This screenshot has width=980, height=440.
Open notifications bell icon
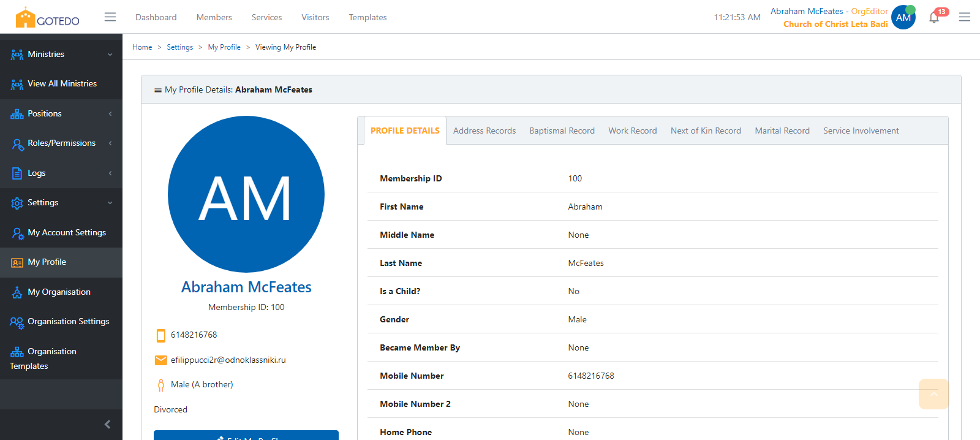(934, 17)
